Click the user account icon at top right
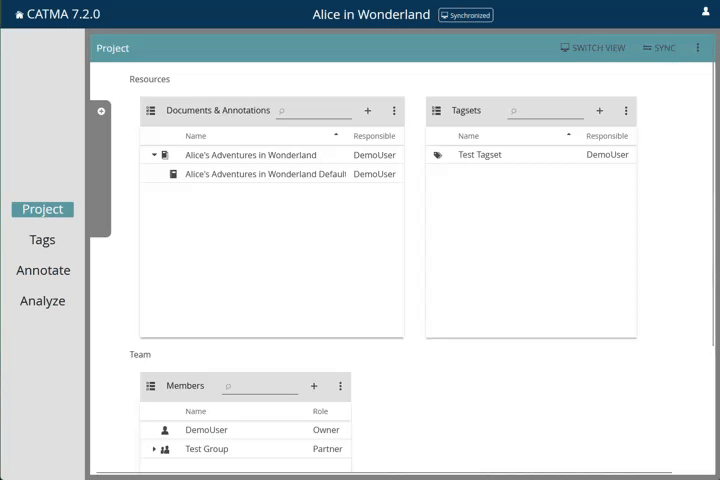This screenshot has width=720, height=480. tap(706, 12)
